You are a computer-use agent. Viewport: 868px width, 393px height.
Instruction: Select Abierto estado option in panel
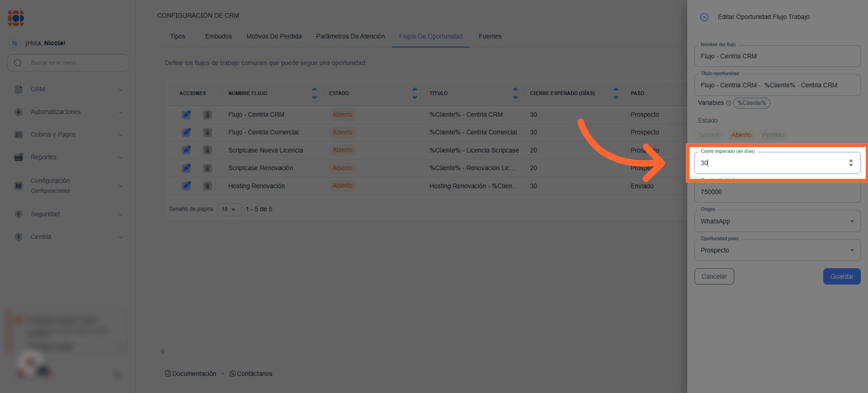pyautogui.click(x=741, y=135)
